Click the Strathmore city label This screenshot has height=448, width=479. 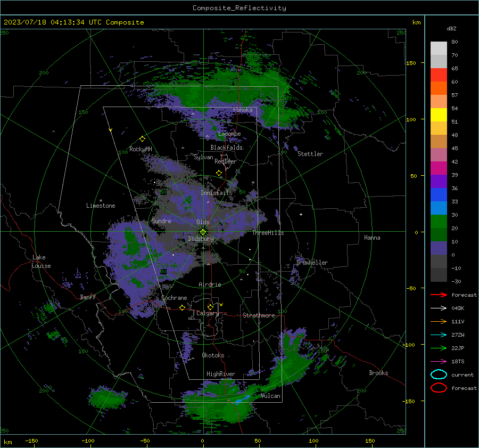point(259,315)
